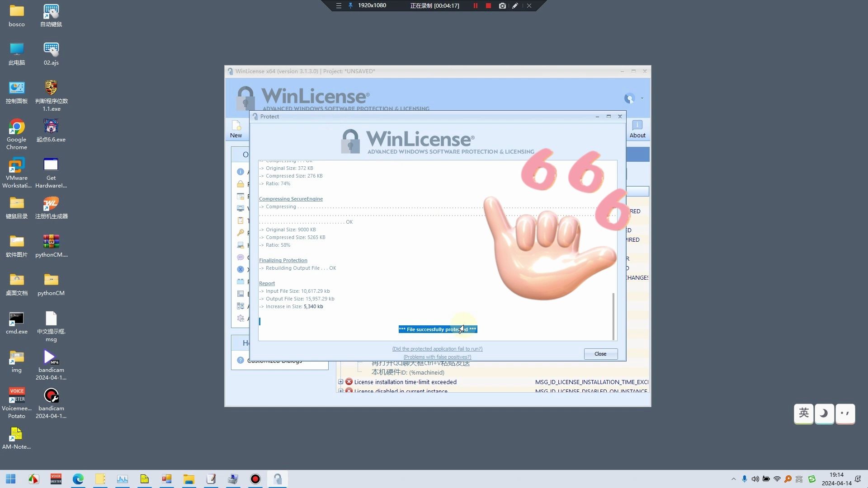Open VoiceMeeter from the taskbar
The width and height of the screenshot is (868, 488).
[56, 479]
